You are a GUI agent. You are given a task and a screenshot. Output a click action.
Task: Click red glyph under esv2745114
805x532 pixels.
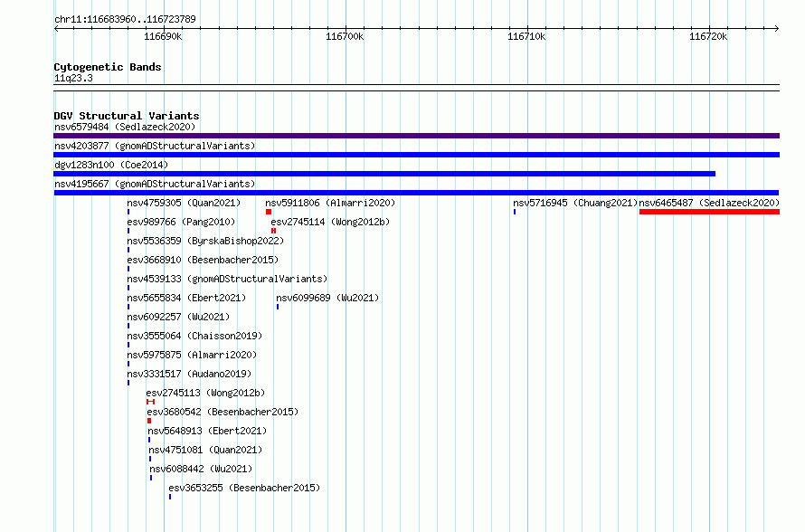pos(274,231)
